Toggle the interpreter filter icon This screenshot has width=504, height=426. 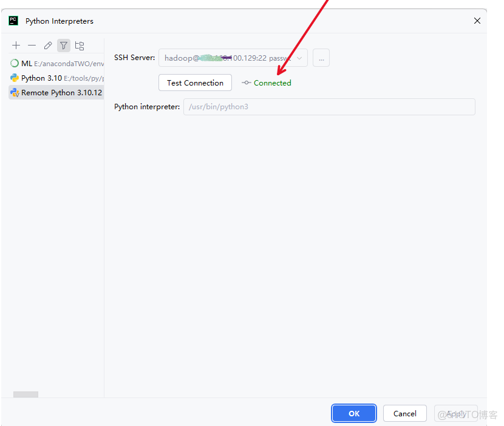[64, 45]
